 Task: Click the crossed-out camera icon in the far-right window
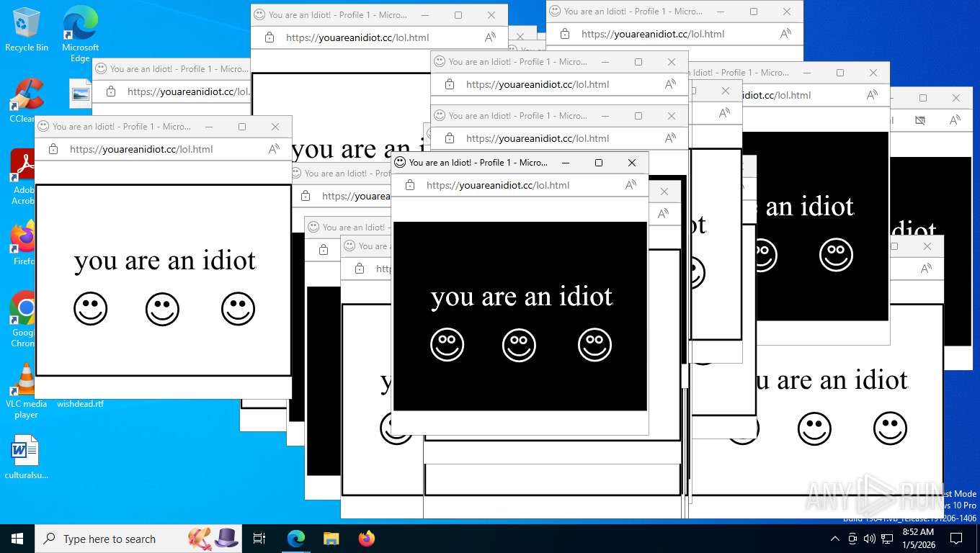pyautogui.click(x=919, y=120)
